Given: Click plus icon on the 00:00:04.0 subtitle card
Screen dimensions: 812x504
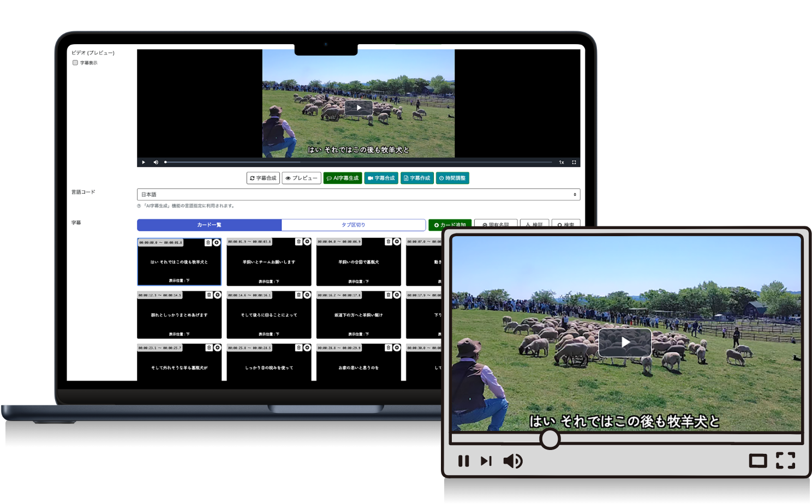Looking at the screenshot, I should pos(397,242).
